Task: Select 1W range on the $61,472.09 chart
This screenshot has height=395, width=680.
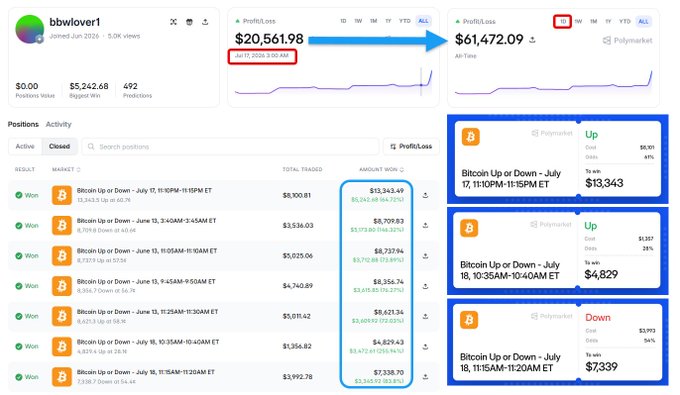Action: coord(579,21)
